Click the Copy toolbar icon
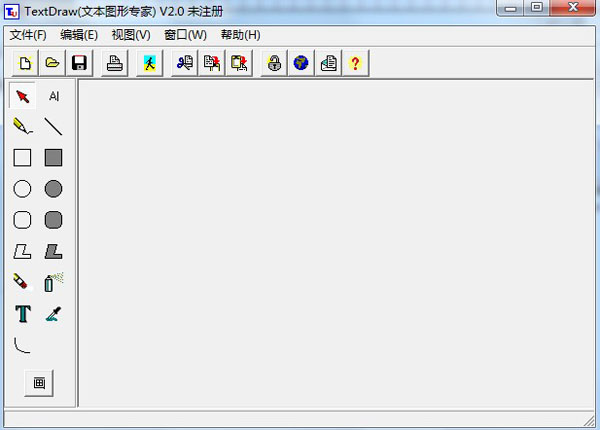The width and height of the screenshot is (600, 430). pyautogui.click(x=212, y=63)
